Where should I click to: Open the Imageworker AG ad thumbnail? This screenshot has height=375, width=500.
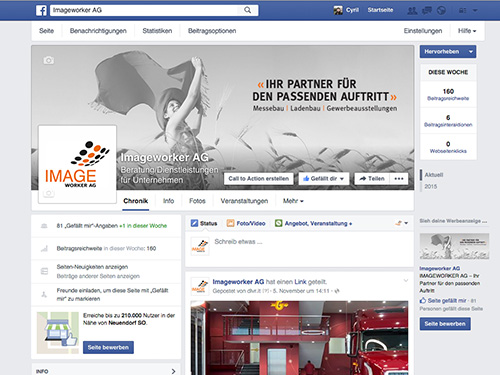coord(454,246)
